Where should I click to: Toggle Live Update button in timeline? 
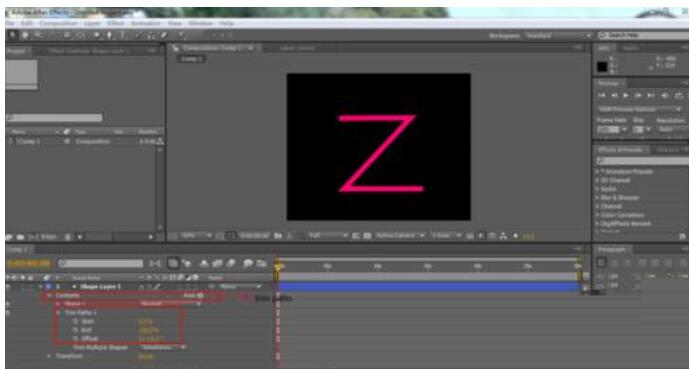tap(173, 263)
